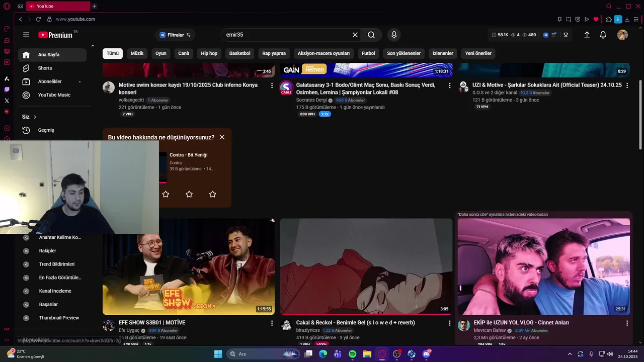Clear the search box text

[355, 35]
